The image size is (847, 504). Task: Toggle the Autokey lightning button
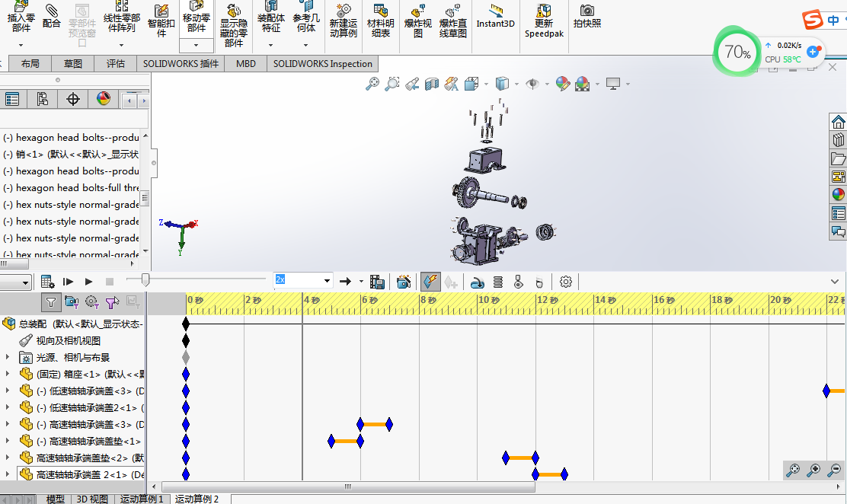[430, 282]
